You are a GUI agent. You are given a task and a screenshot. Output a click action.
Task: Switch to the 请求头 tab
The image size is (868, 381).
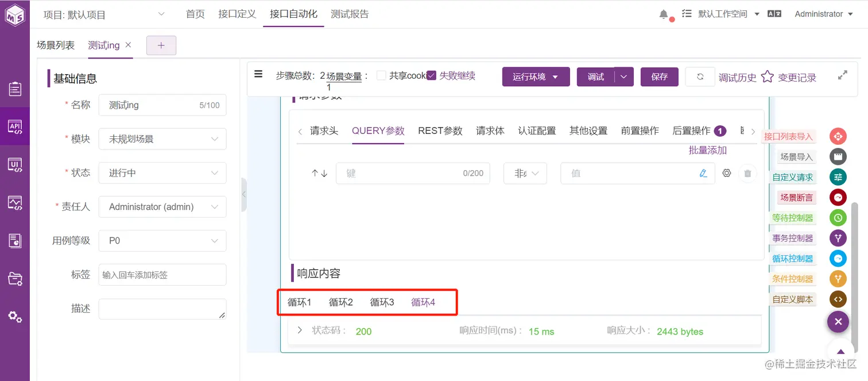(324, 131)
